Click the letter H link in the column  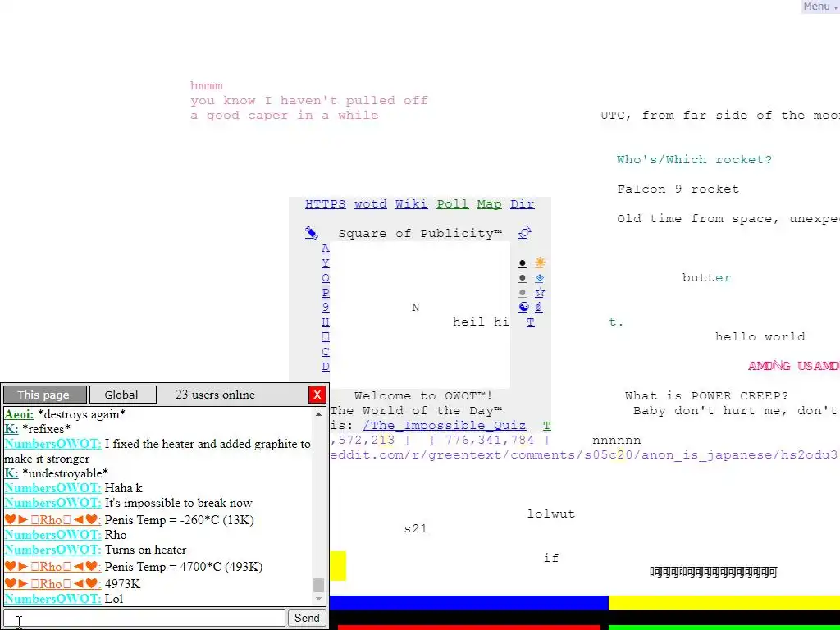click(x=325, y=322)
